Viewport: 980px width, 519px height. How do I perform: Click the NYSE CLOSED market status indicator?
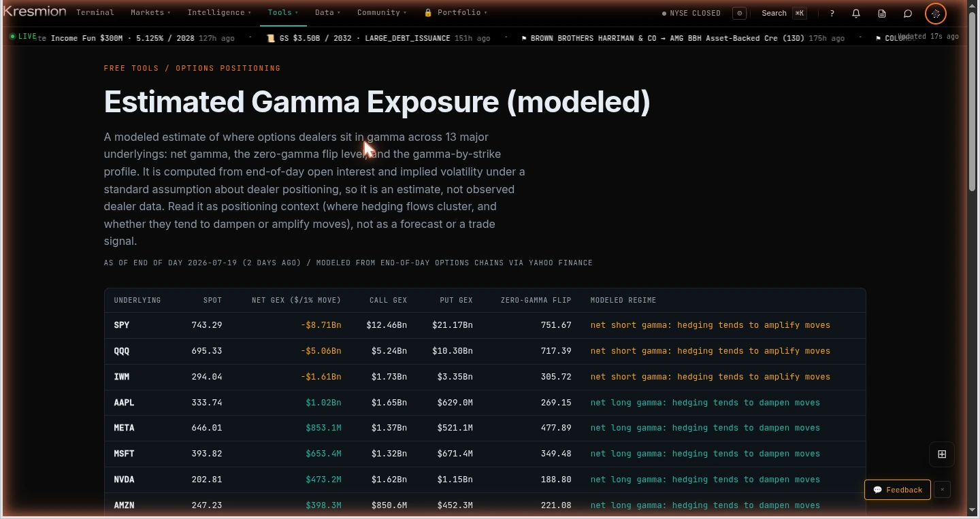[x=691, y=13]
